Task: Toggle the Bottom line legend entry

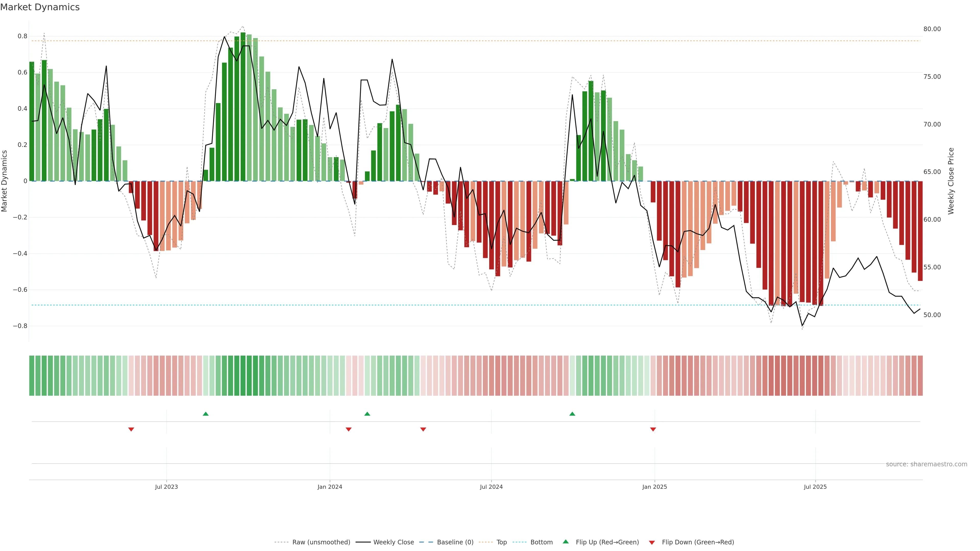Action: point(541,542)
